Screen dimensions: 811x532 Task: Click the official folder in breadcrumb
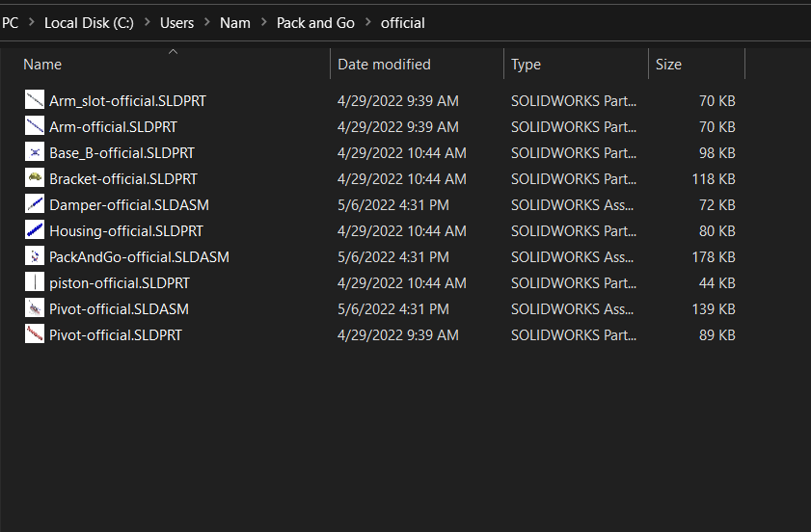[403, 23]
